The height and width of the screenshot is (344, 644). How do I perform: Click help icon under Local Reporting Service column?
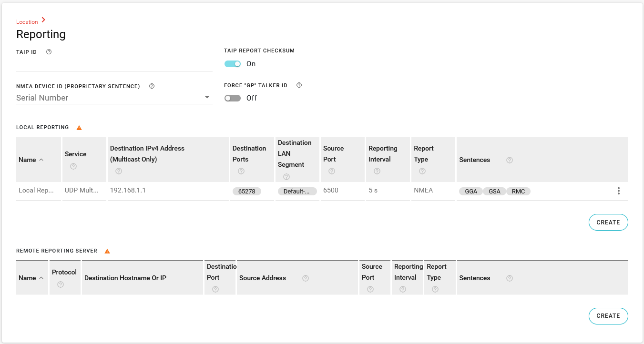(73, 166)
